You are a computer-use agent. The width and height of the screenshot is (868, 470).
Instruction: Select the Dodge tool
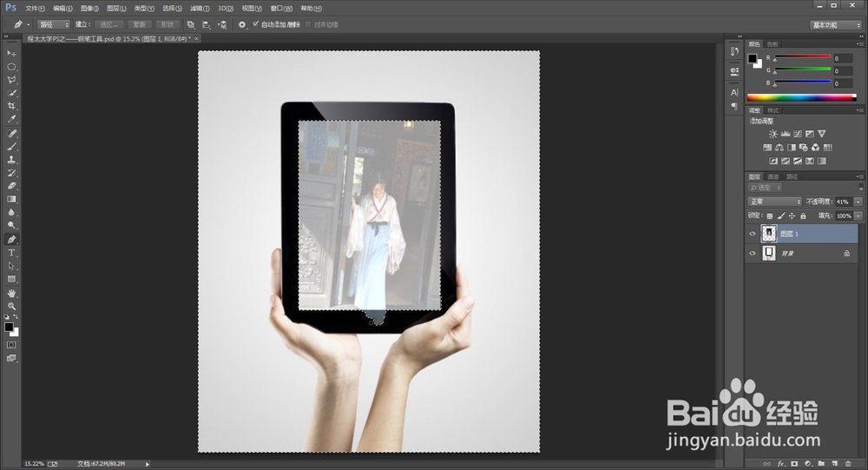(x=11, y=226)
